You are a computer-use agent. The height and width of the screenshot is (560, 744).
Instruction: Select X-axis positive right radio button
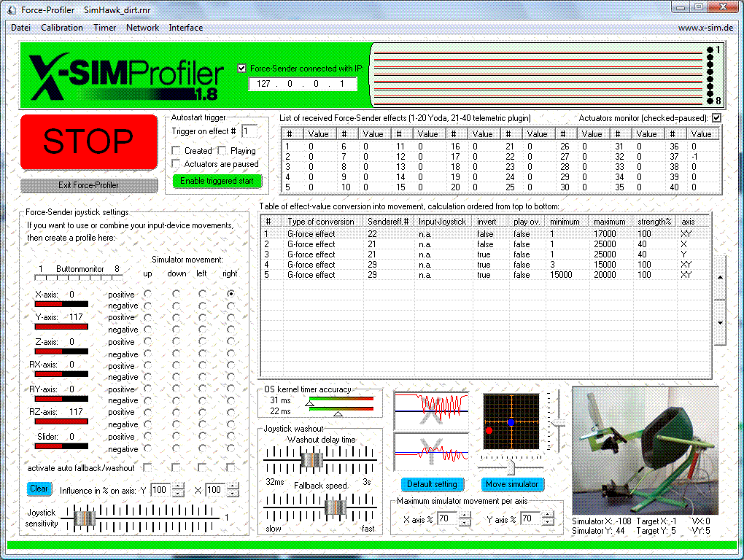point(230,294)
